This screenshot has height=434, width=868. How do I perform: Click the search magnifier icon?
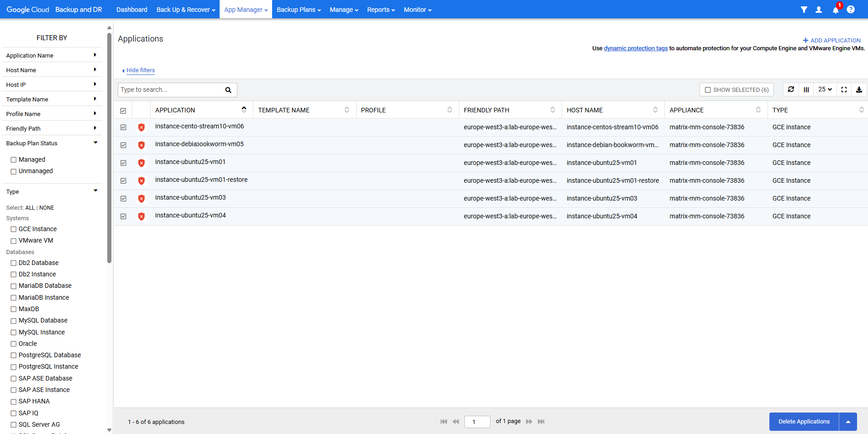click(228, 90)
